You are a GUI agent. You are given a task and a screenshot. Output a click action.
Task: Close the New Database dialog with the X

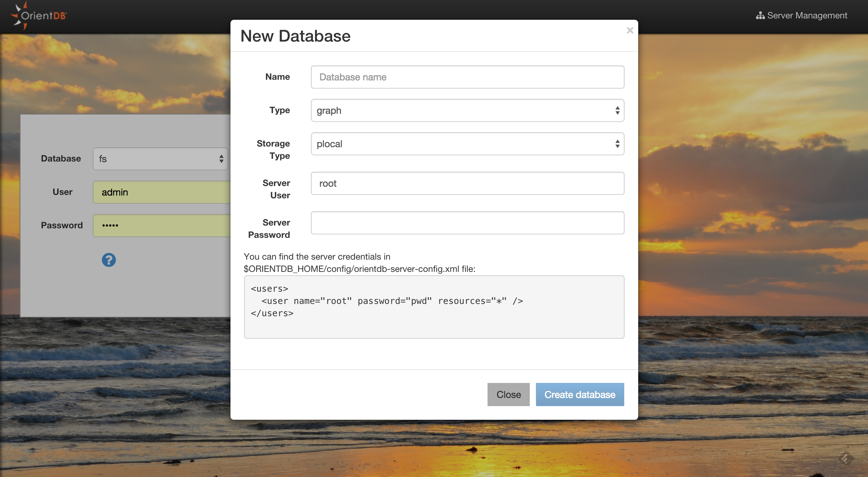630,31
